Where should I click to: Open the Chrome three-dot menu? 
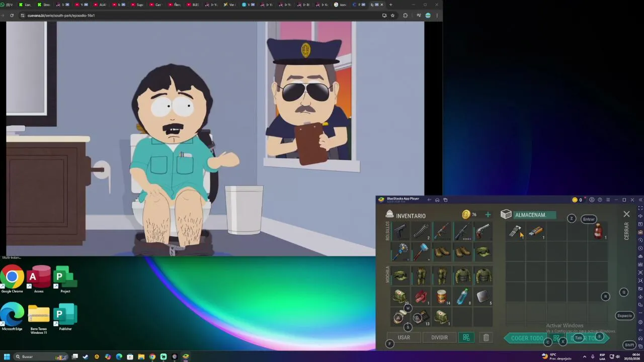[437, 16]
